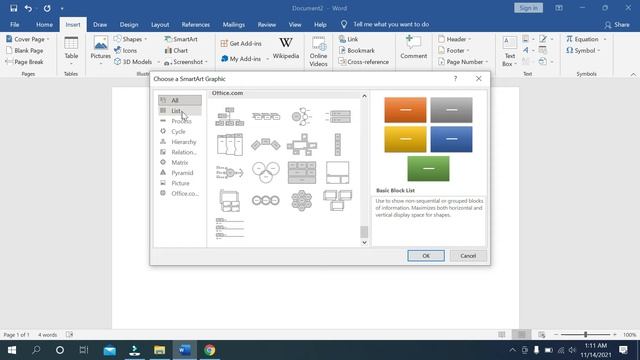Open 3D Models dropdown

[137, 62]
